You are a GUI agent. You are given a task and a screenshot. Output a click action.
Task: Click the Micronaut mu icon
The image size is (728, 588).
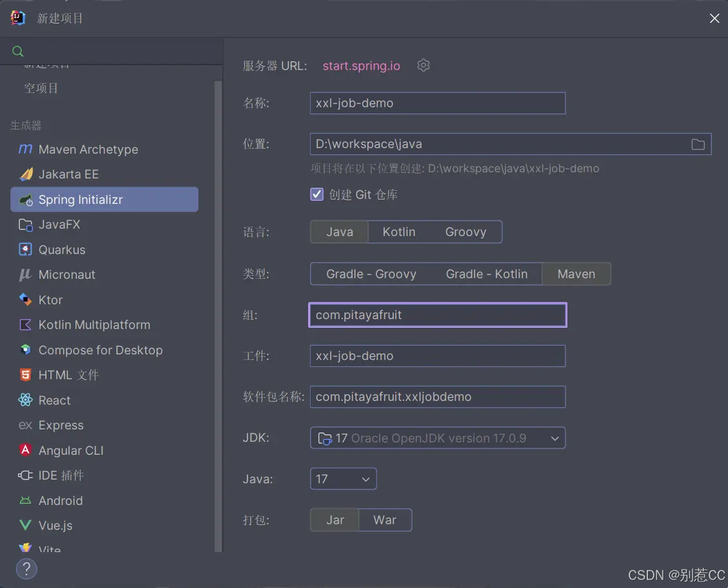click(25, 274)
